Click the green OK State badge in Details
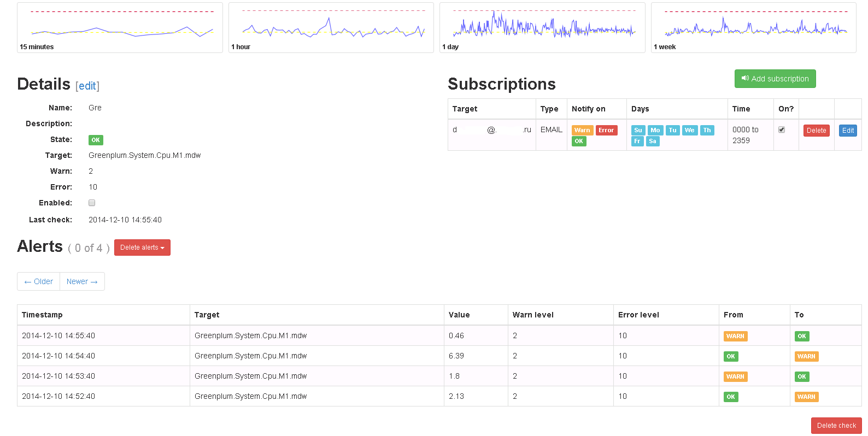This screenshot has width=868, height=436. [96, 140]
